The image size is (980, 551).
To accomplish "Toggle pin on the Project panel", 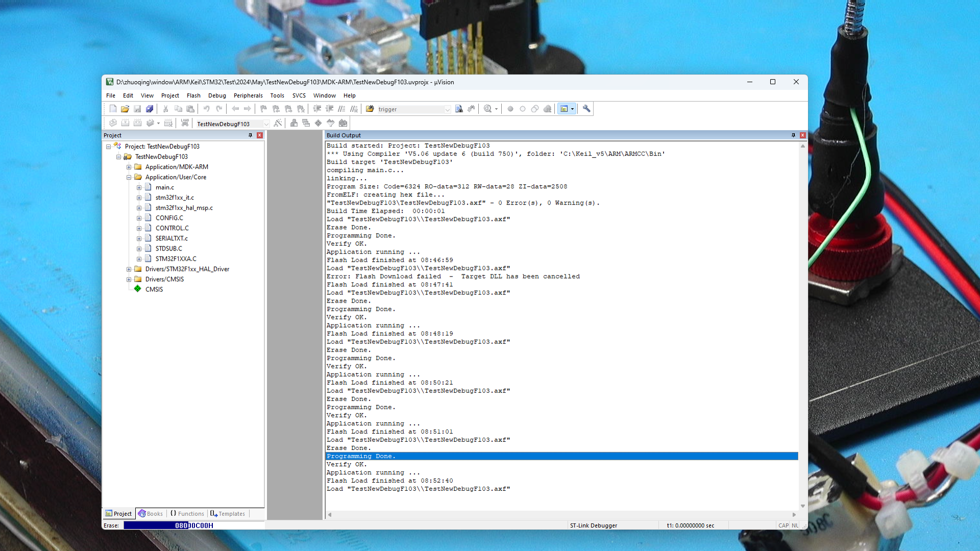I will (x=250, y=135).
